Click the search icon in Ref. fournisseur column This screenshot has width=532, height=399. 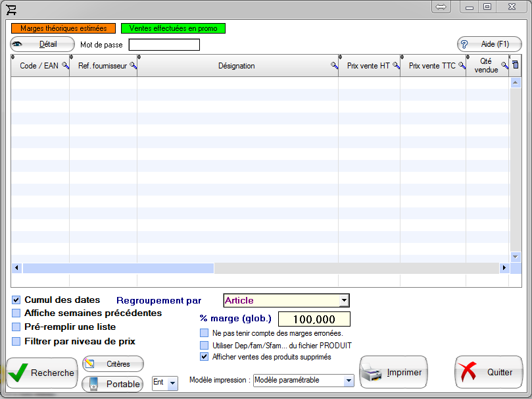click(133, 66)
